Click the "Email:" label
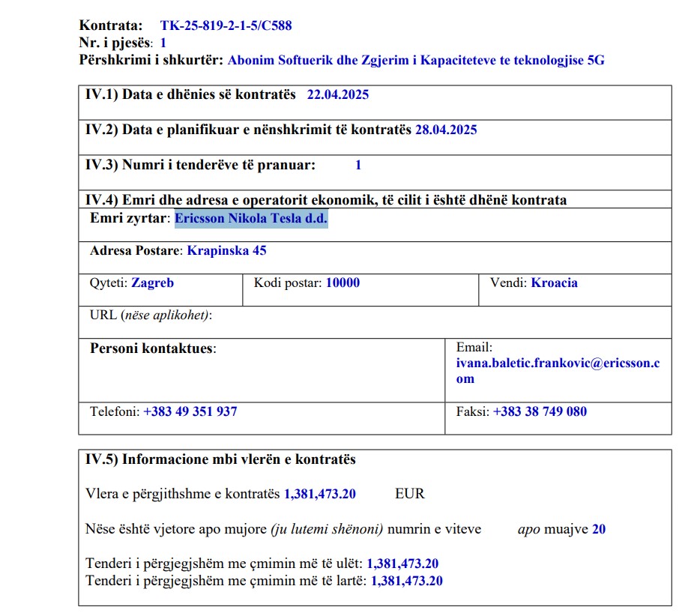 (474, 347)
